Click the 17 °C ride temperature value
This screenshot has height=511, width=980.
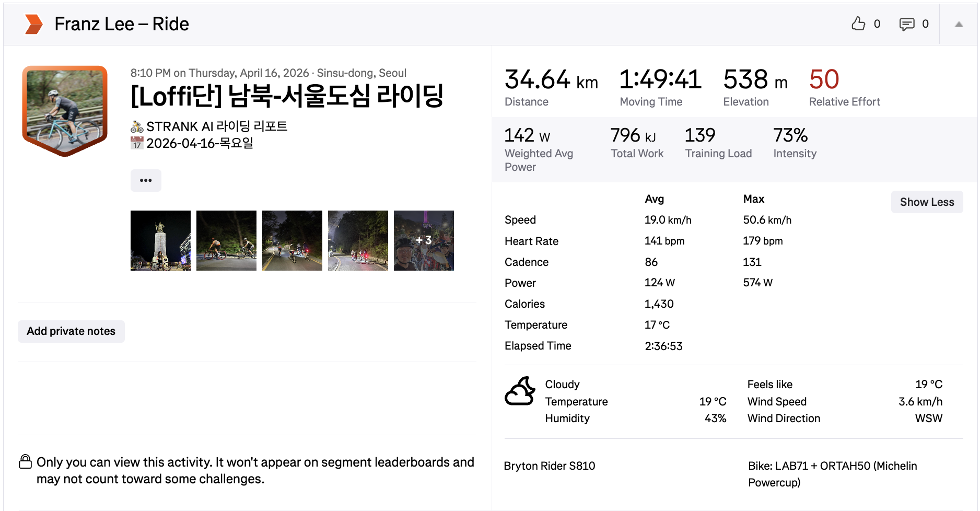point(657,325)
